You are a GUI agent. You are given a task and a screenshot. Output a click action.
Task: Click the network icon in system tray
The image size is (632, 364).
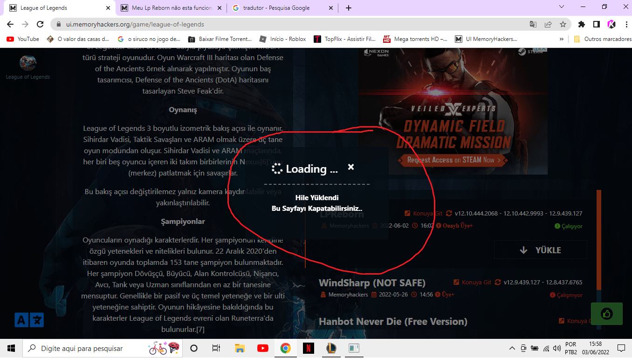click(x=545, y=348)
